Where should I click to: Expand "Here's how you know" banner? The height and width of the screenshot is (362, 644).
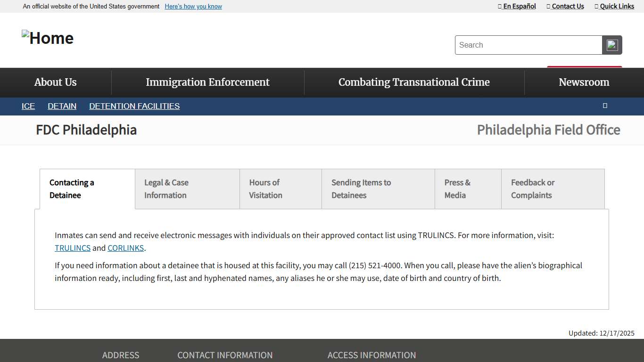[x=193, y=7]
